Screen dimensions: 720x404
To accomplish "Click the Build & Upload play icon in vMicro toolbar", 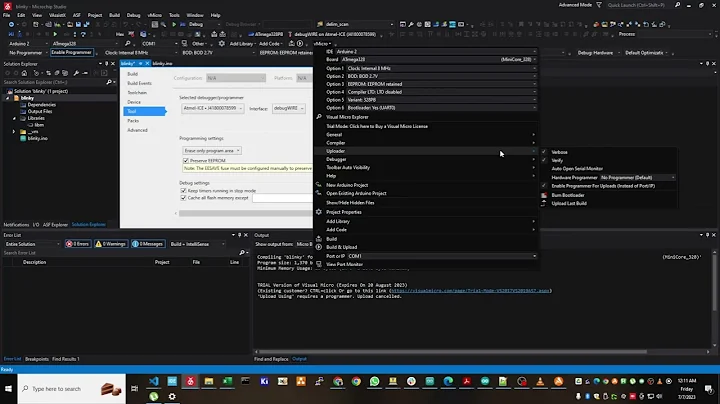I will pos(300,44).
